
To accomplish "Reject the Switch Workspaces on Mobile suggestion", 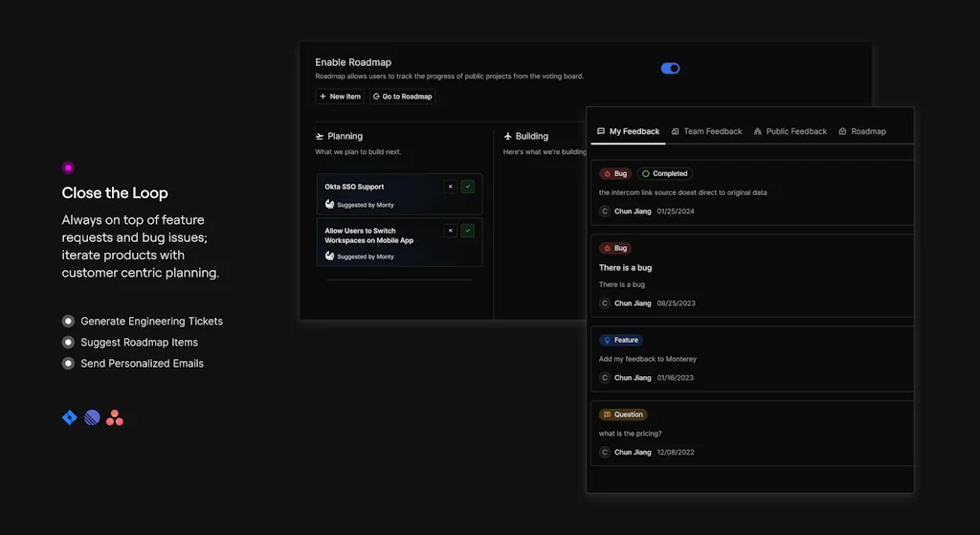I will click(450, 231).
